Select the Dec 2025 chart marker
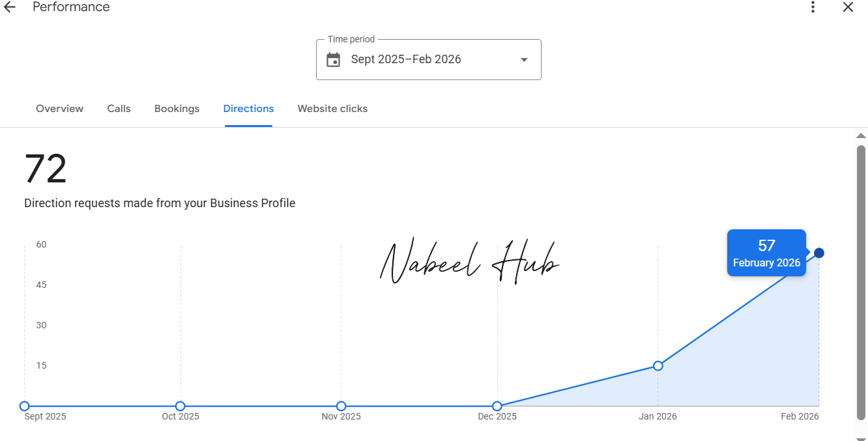 click(497, 406)
